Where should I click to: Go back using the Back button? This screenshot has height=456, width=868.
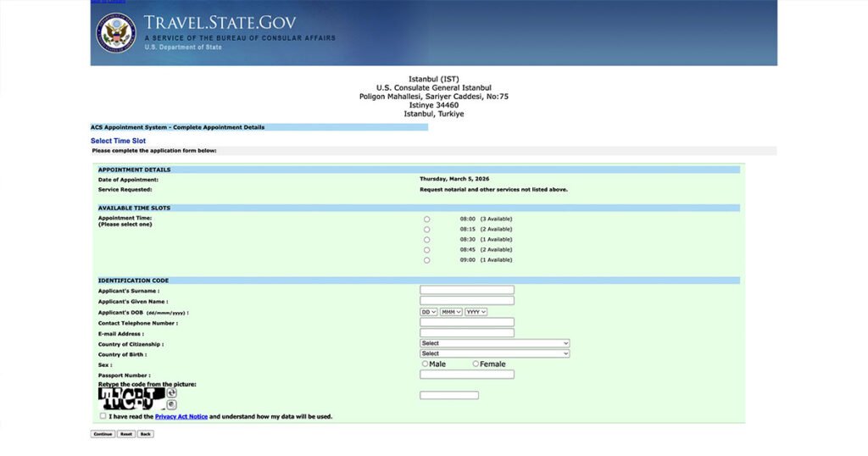click(146, 434)
